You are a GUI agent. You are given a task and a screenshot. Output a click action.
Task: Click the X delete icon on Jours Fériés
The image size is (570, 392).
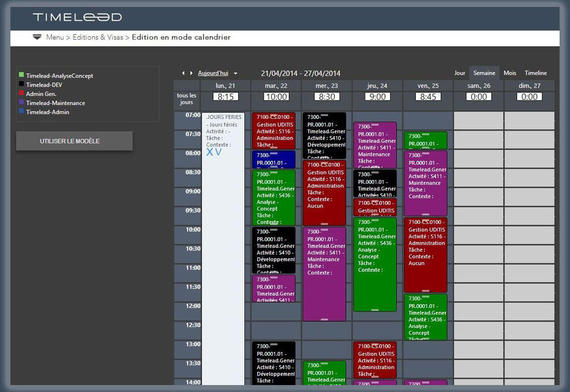[210, 152]
